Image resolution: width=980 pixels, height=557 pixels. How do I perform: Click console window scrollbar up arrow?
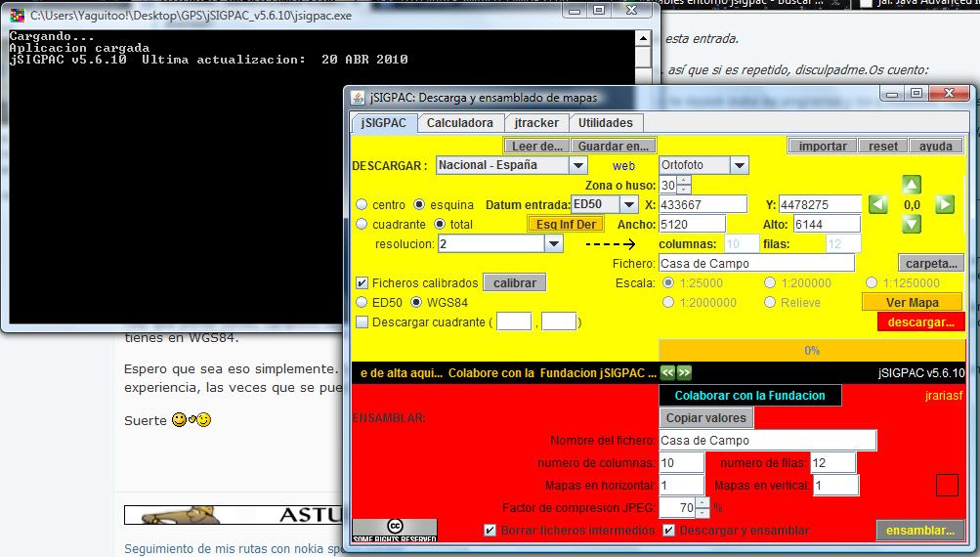[643, 38]
